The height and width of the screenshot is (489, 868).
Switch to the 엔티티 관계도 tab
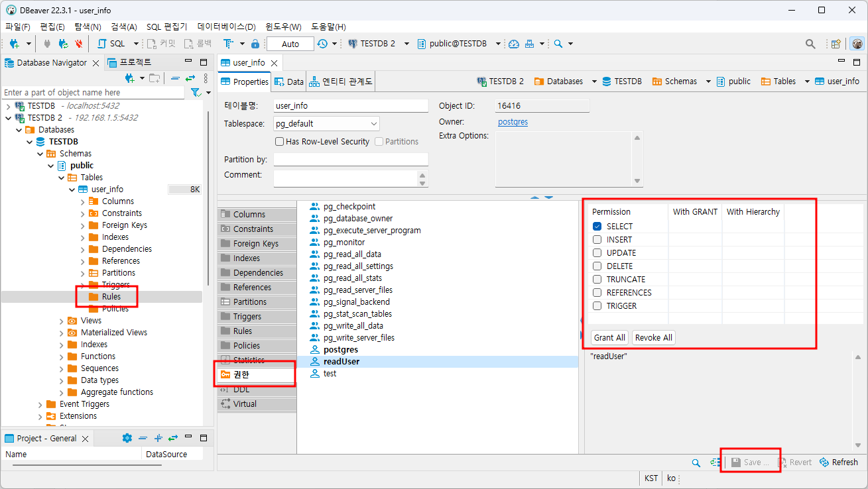click(340, 81)
